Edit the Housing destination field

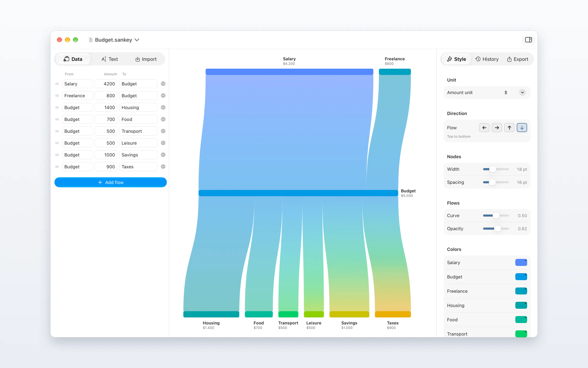(138, 107)
